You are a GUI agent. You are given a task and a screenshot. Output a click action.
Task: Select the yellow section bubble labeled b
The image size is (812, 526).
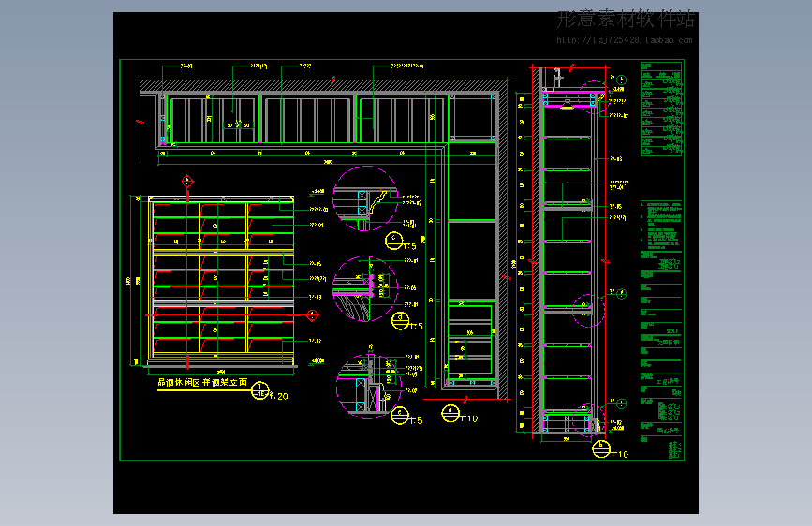click(x=601, y=448)
